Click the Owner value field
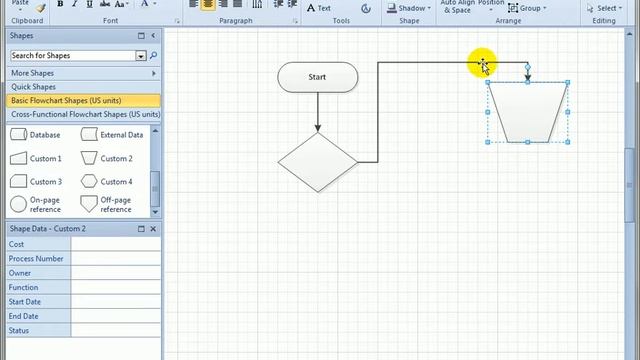 pyautogui.click(x=116, y=273)
